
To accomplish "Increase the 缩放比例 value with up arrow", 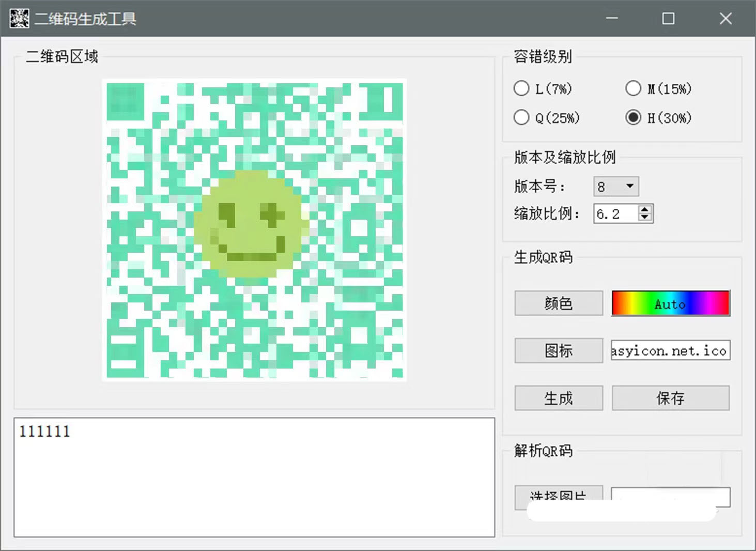I will 644,209.
